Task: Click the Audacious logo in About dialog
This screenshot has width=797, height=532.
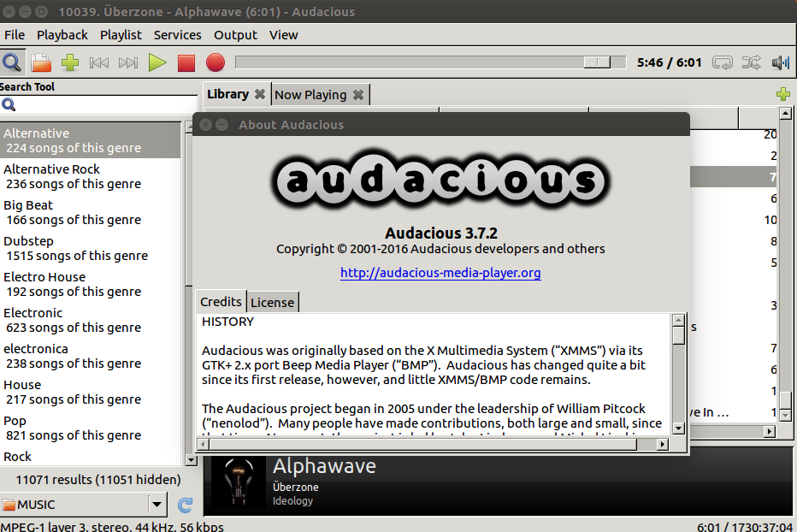Action: [x=440, y=180]
